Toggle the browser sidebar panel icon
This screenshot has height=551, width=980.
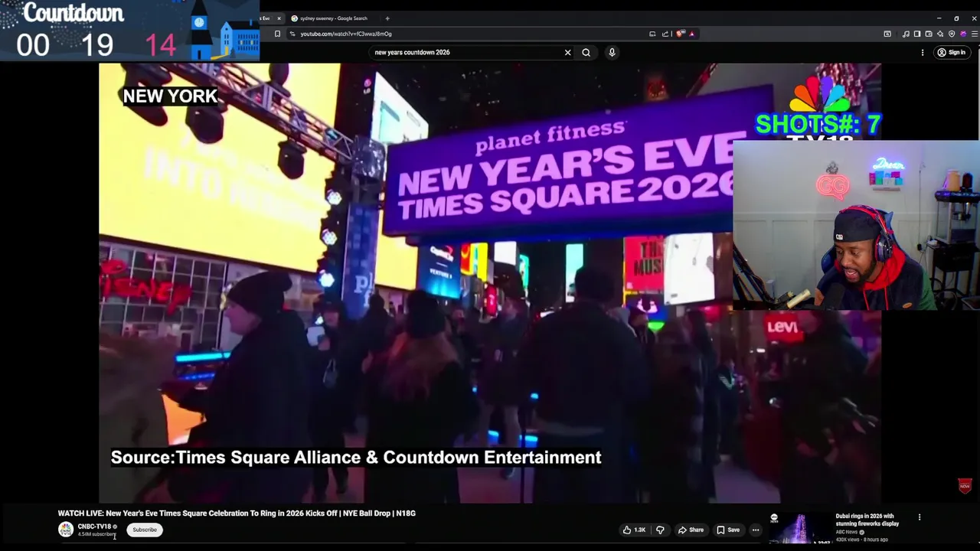(917, 34)
